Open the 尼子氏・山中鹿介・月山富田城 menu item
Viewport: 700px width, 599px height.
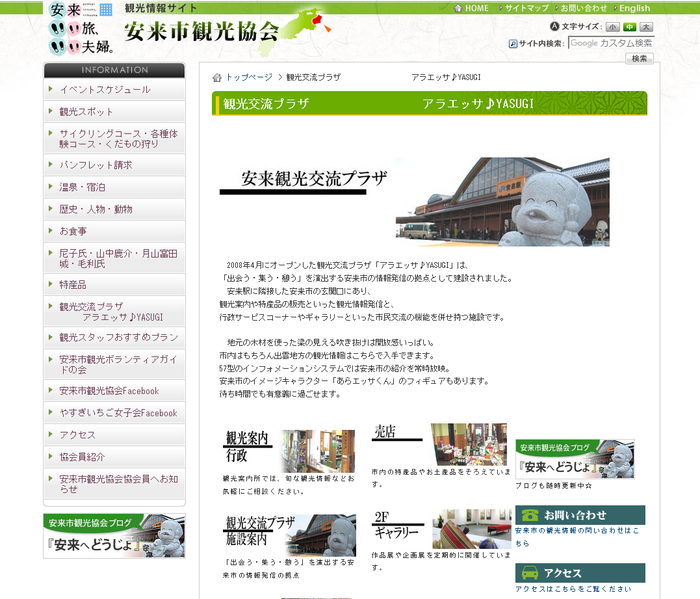point(114,258)
